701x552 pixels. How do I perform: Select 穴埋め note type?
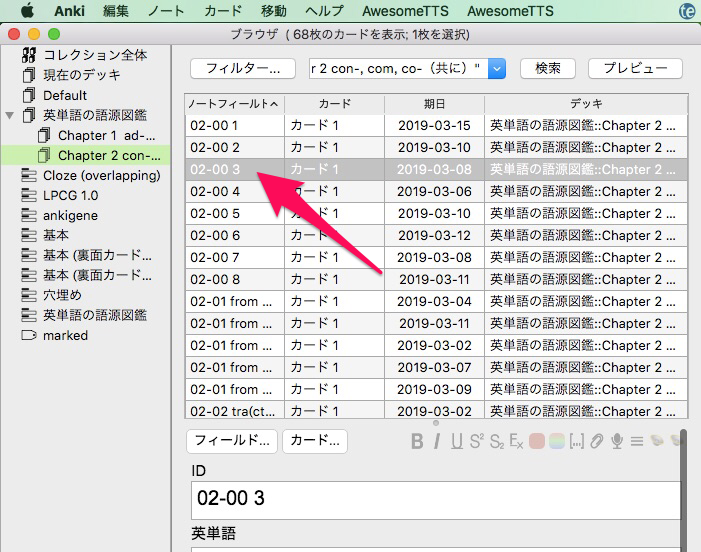point(51,295)
